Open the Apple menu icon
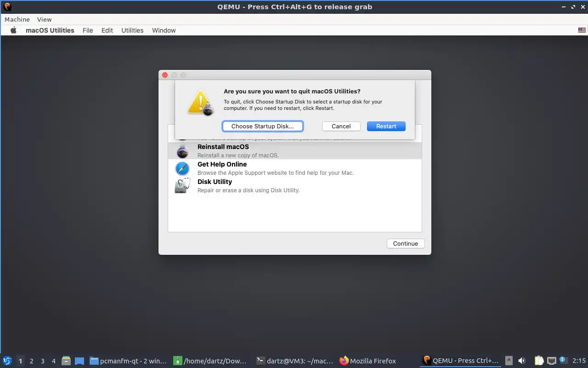588x368 pixels. point(13,30)
